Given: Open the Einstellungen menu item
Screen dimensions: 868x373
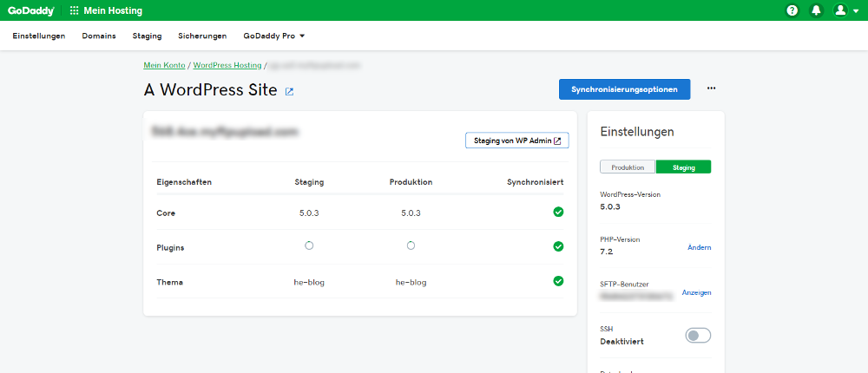Looking at the screenshot, I should pyautogui.click(x=39, y=36).
